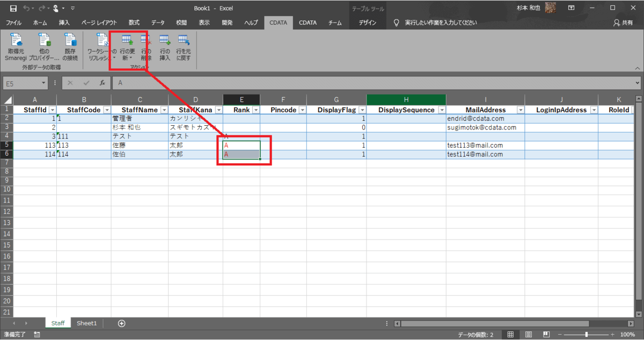Screen dimensions: 644x340
Task: Click the 共有 share button
Action: pos(623,23)
